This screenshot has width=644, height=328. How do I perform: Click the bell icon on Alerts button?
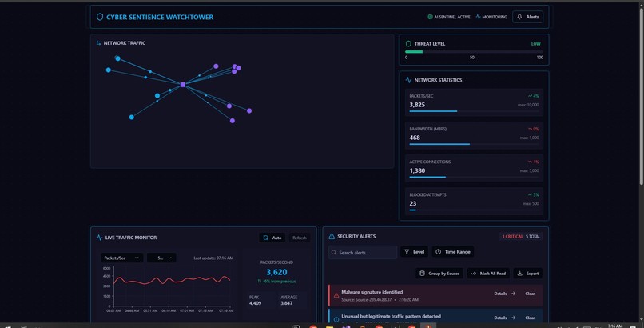click(x=519, y=17)
